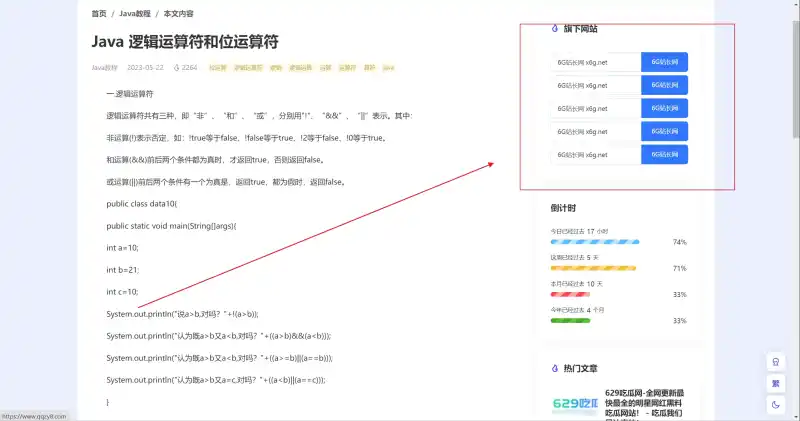This screenshot has width=800, height=421.
Task: Click the top floating icon above 繁
Action: point(776,362)
